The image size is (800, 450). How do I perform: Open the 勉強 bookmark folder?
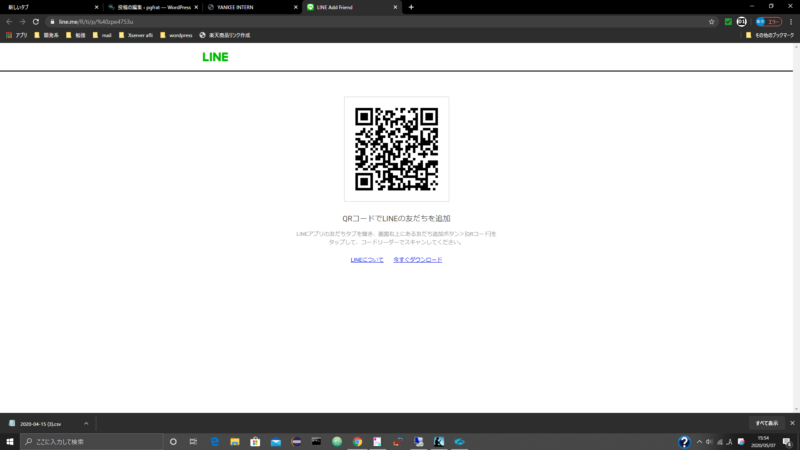[76, 35]
